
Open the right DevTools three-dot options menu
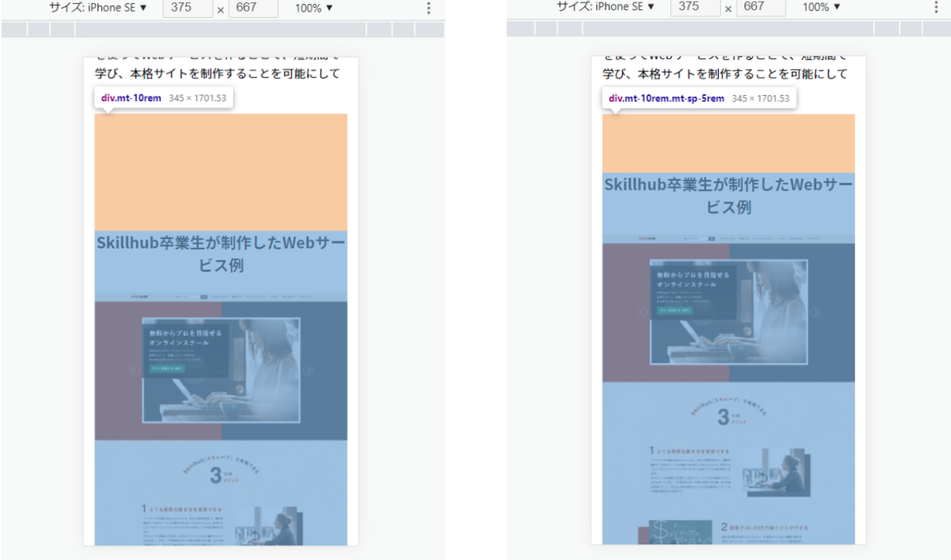[938, 8]
